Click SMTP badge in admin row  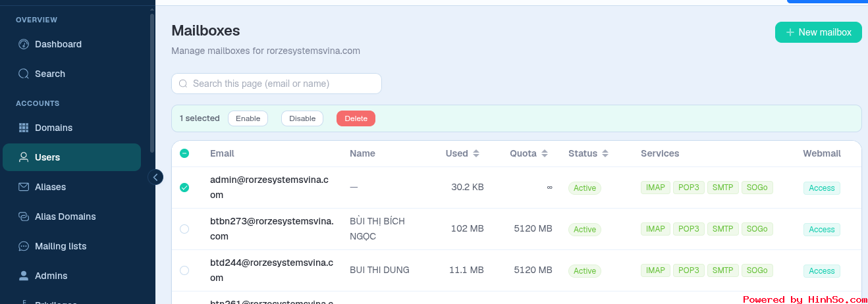pyautogui.click(x=723, y=188)
